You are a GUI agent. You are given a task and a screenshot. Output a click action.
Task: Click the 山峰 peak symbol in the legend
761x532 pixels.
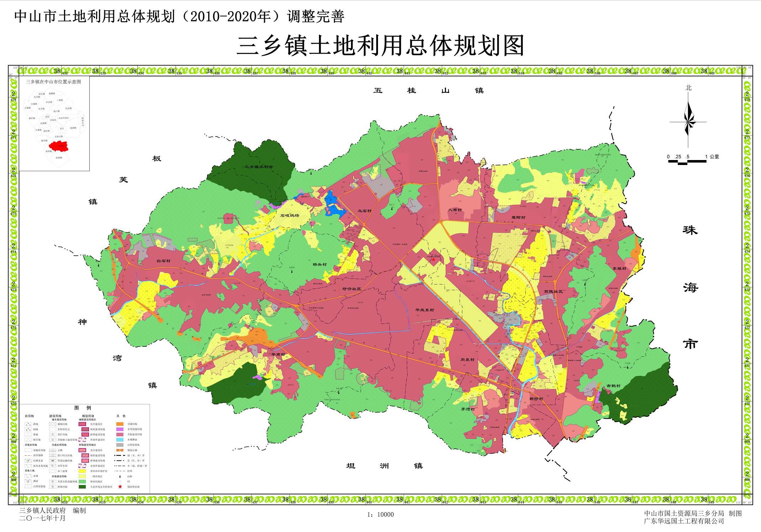point(120,476)
